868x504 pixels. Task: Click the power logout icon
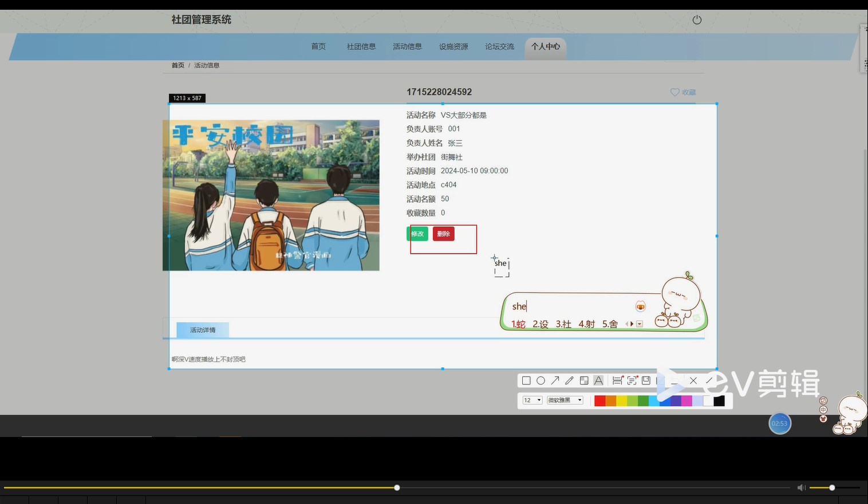[x=697, y=19]
